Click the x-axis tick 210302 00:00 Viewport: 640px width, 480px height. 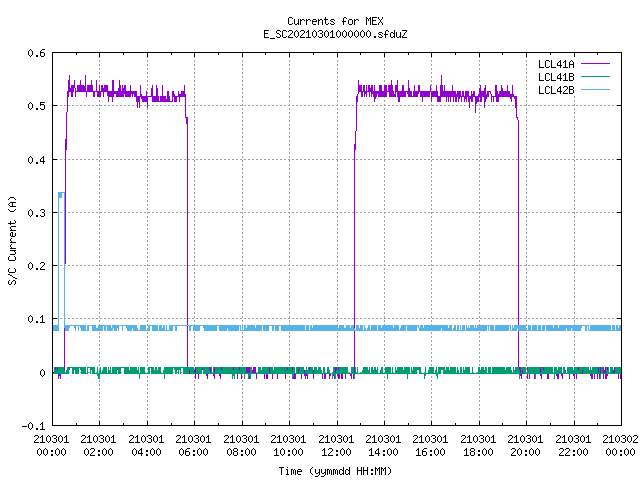(620, 446)
